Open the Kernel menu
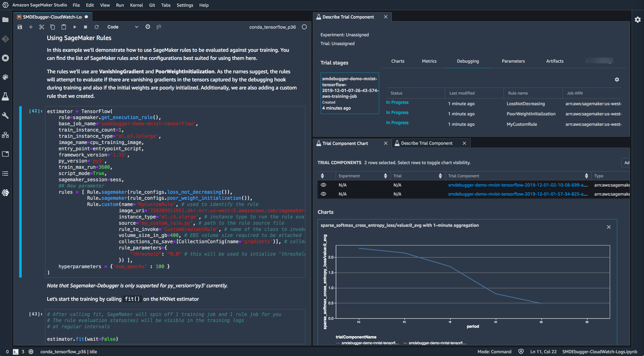644x356 pixels. point(136,5)
